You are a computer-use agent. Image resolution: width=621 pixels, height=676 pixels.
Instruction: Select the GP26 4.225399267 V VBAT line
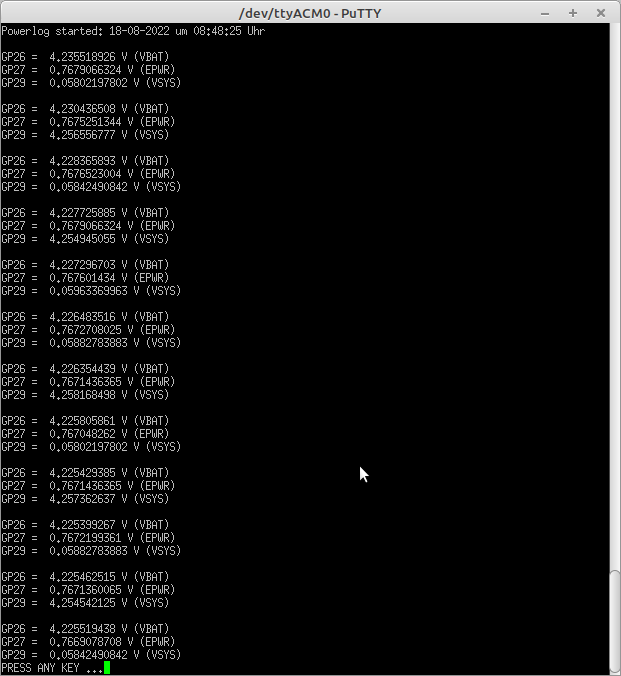point(85,525)
